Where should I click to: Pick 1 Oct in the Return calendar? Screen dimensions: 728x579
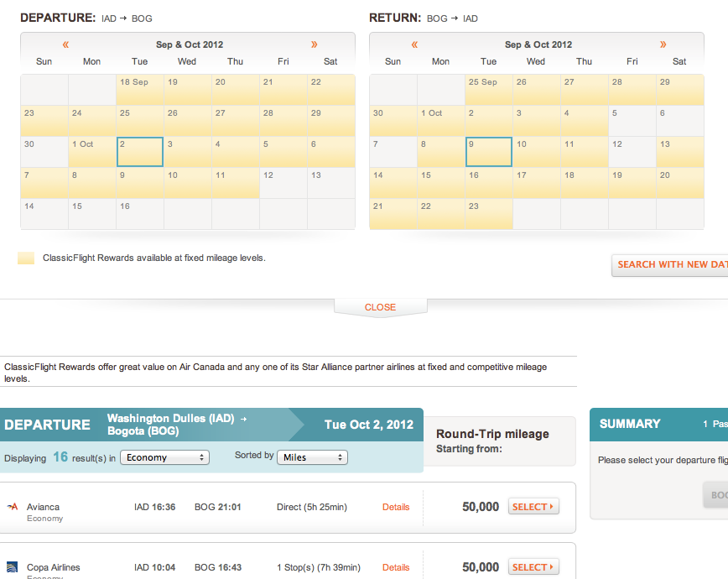pyautogui.click(x=441, y=121)
